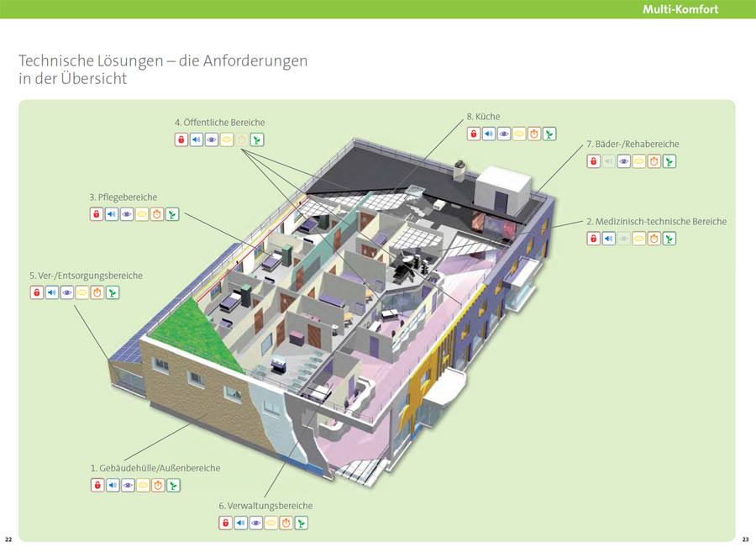Screen dimensions: 756x552
Task: Click the green plant icon under Öffentliche Bereiche
Action: pyautogui.click(x=257, y=139)
